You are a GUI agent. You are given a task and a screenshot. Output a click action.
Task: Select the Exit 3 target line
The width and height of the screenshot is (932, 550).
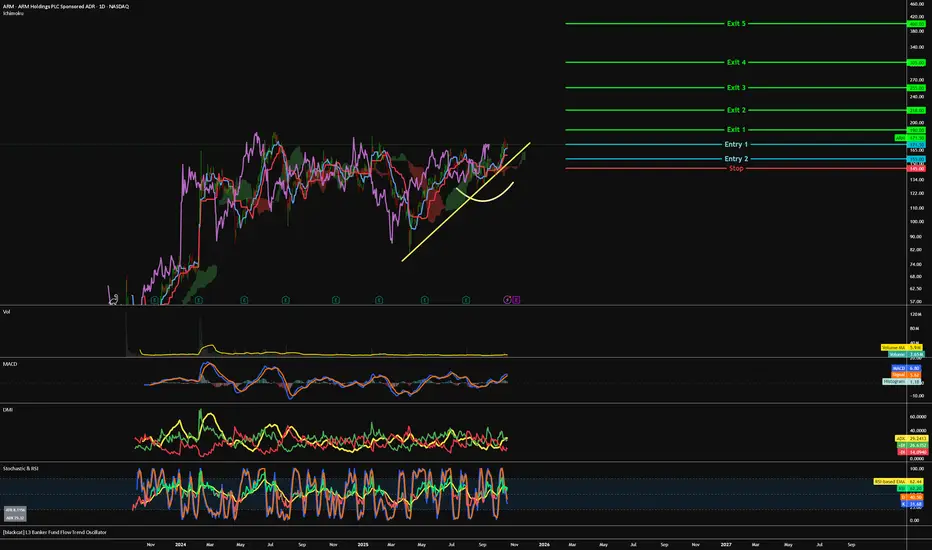(736, 88)
